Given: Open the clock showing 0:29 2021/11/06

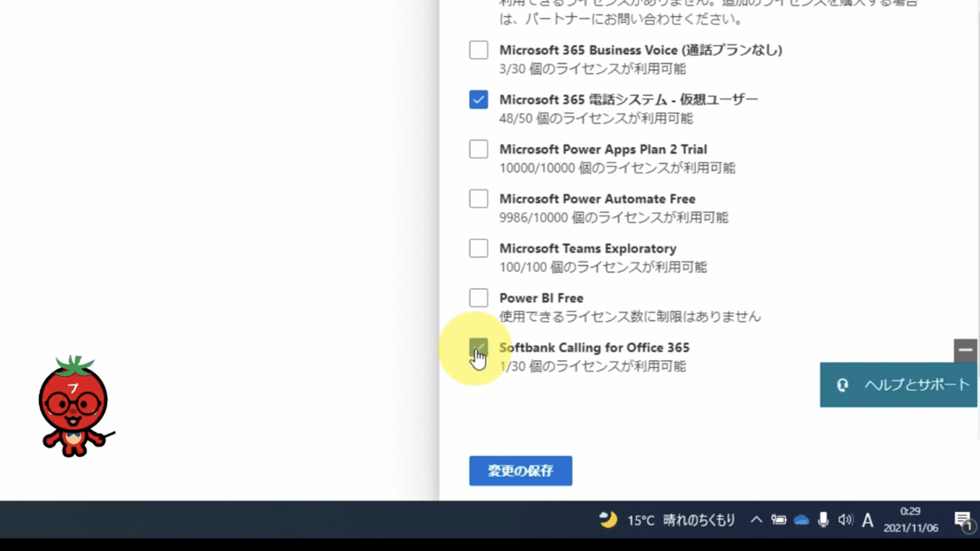Looking at the screenshot, I should tap(911, 519).
